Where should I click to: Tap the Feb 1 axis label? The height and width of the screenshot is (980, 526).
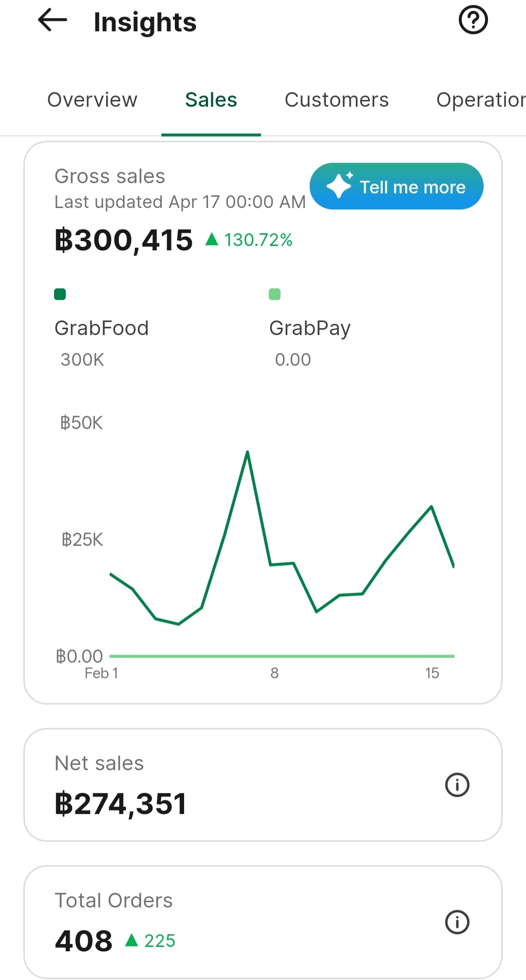click(101, 673)
